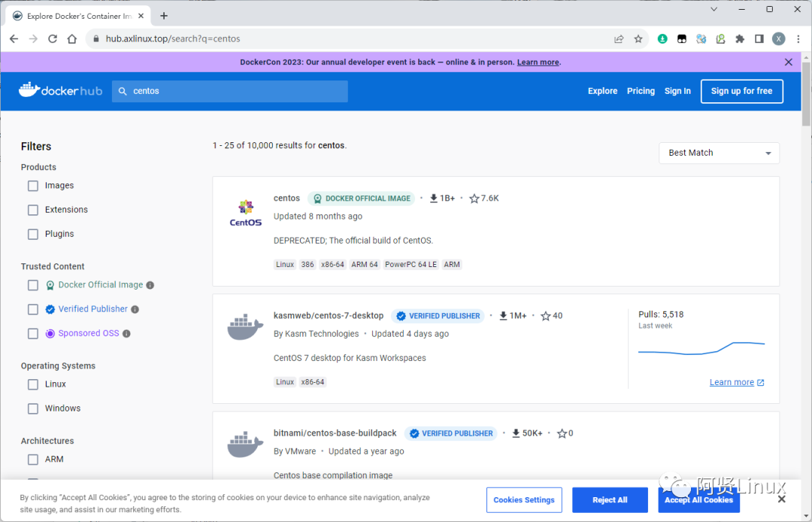Viewport: 812px width, 522px height.
Task: Click the Reject All cookies button
Action: coord(610,499)
